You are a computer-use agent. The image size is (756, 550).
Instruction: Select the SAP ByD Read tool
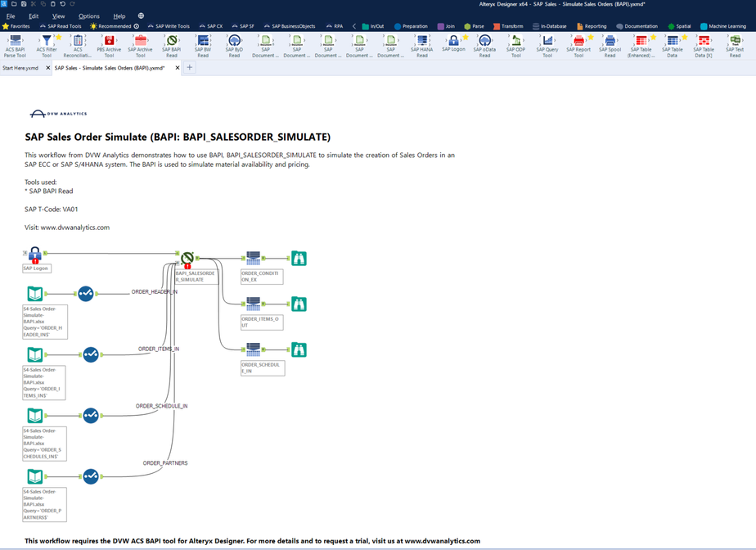(x=234, y=47)
